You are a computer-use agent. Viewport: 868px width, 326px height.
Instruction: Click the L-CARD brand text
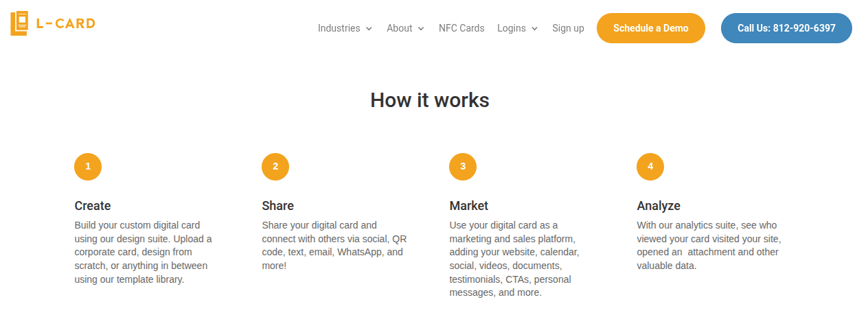[x=66, y=23]
